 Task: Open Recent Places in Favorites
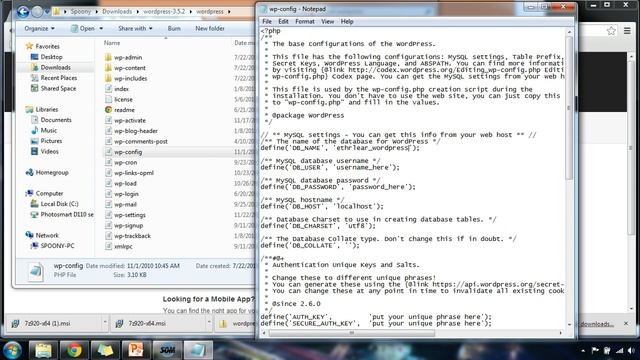59,78
